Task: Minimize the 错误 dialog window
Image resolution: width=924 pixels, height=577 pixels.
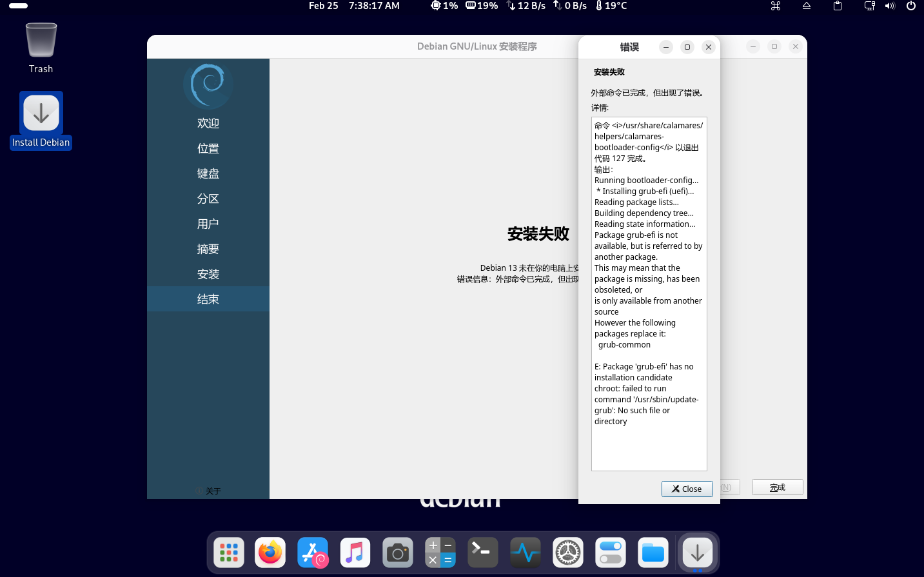Action: tap(666, 47)
